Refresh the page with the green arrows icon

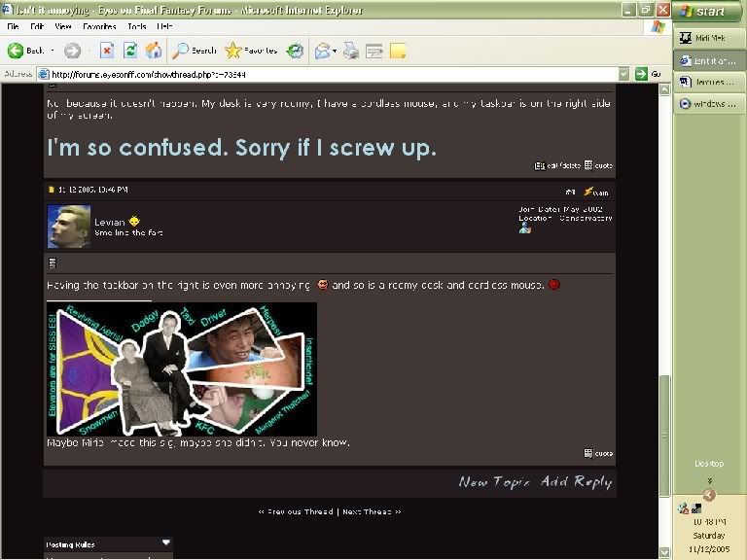130,50
